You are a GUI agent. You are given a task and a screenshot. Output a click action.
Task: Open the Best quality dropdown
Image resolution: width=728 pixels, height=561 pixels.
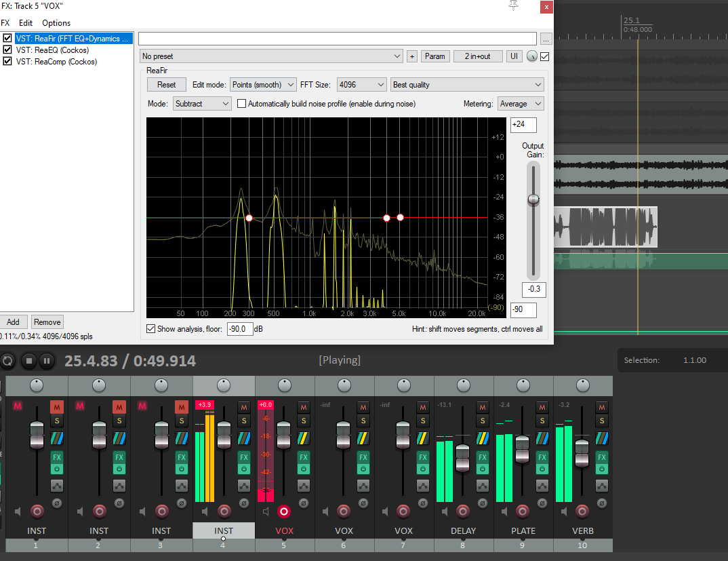coord(467,85)
